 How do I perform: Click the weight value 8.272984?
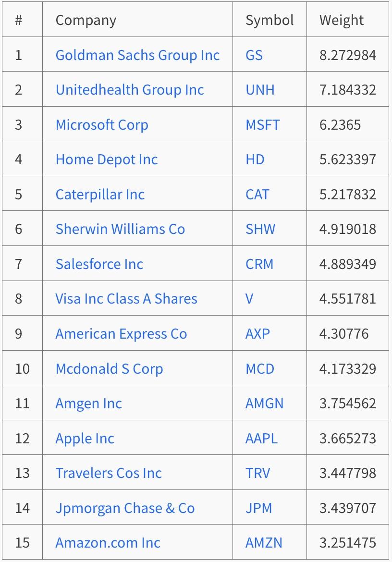348,55
